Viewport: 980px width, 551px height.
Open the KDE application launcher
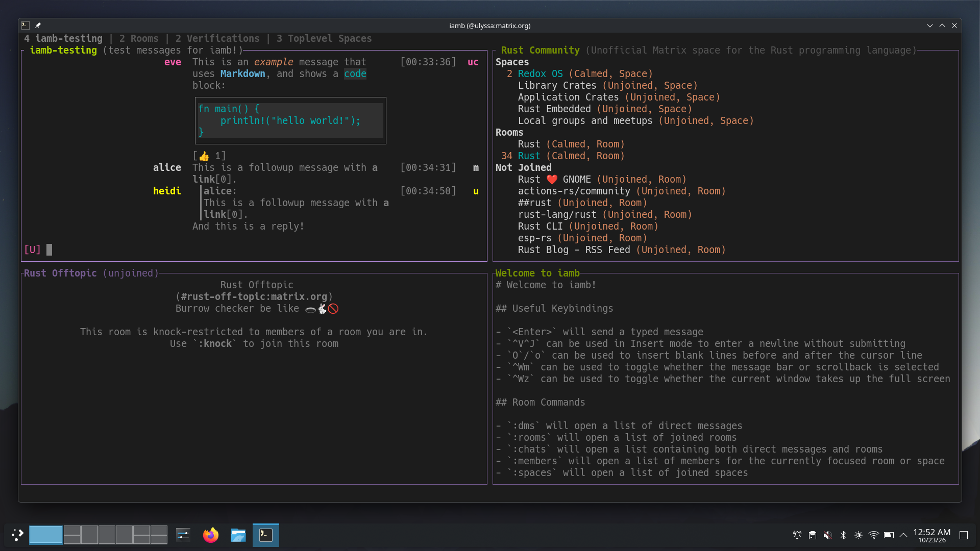pos(17,535)
